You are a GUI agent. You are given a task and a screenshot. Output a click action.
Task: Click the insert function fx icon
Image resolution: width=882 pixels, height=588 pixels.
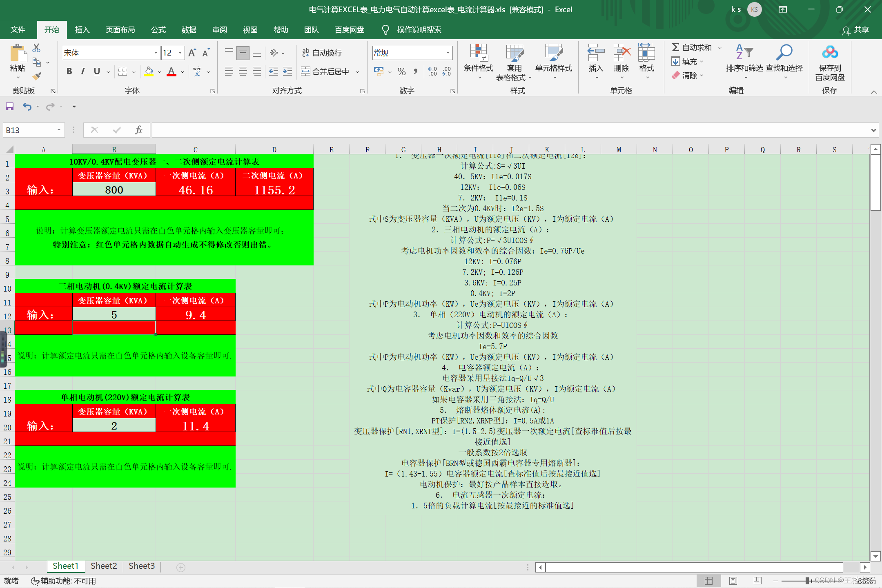(x=139, y=130)
